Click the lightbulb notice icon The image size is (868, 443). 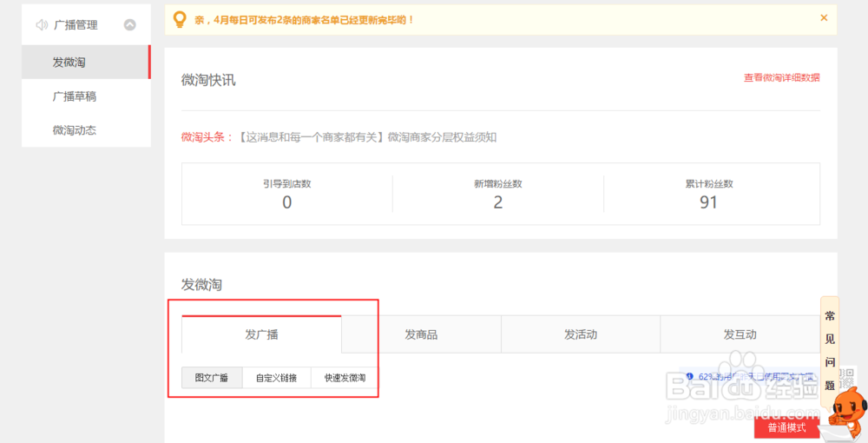(180, 19)
